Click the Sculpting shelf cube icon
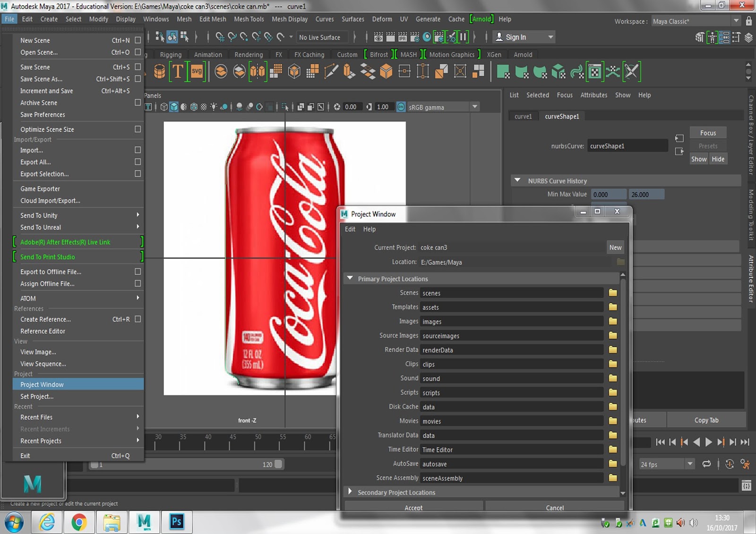Image resolution: width=756 pixels, height=534 pixels. [558, 72]
